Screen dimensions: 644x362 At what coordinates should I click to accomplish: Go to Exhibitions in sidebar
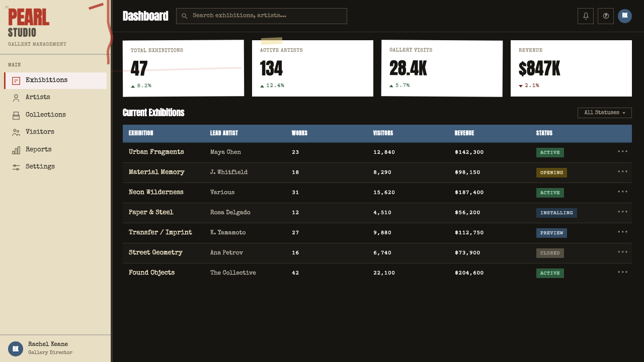click(55, 80)
